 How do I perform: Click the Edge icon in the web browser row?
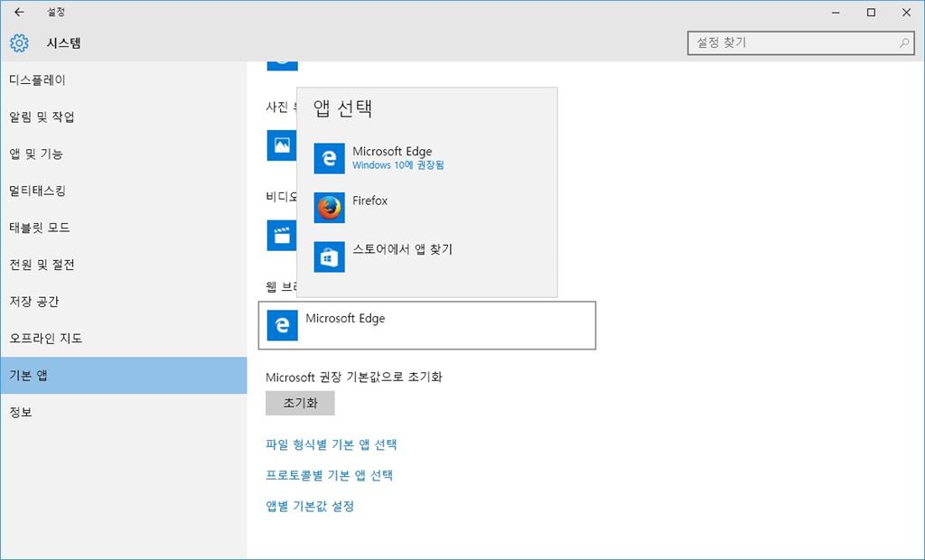[x=282, y=325]
